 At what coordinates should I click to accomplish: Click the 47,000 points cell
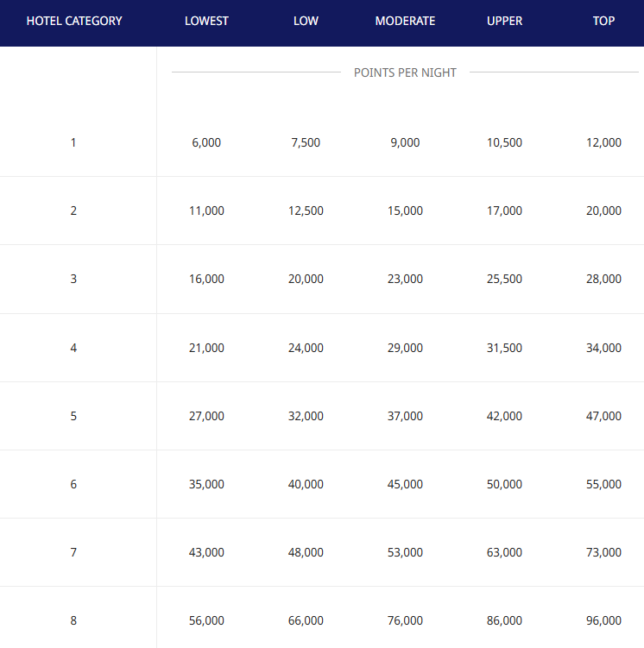pyautogui.click(x=603, y=416)
